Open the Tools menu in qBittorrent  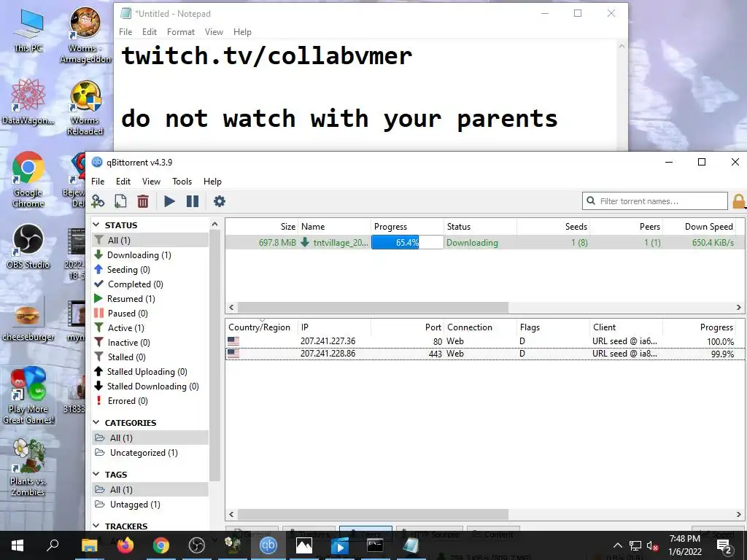coord(182,182)
